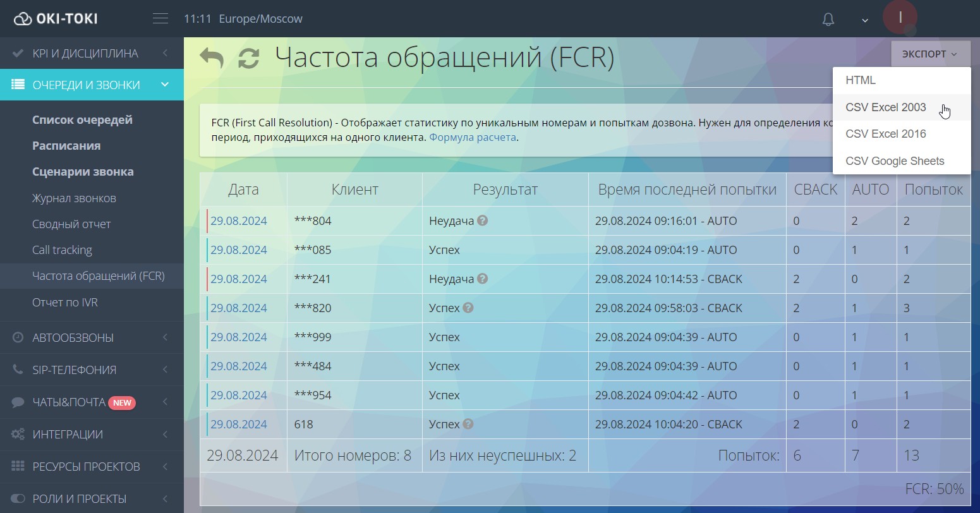Click the KPI и дисциплина checkmark icon
This screenshot has width=980, height=513.
tap(18, 53)
